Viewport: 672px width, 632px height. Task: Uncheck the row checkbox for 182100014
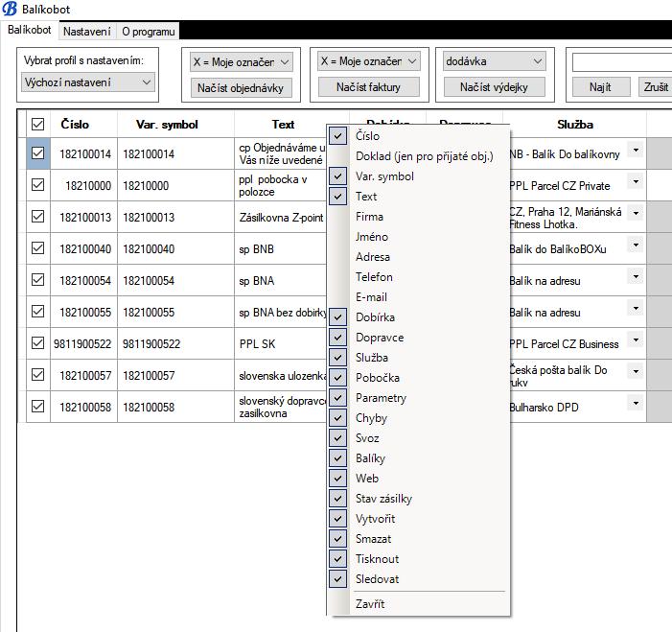point(37,153)
